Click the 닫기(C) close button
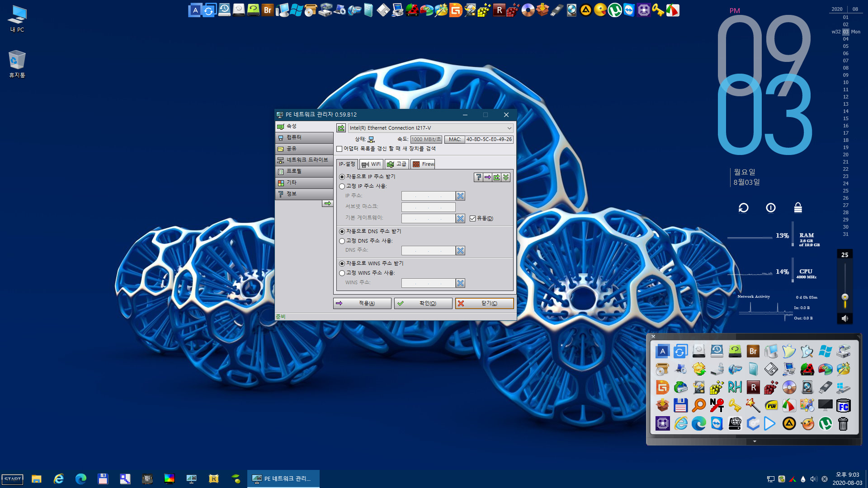 coord(484,304)
